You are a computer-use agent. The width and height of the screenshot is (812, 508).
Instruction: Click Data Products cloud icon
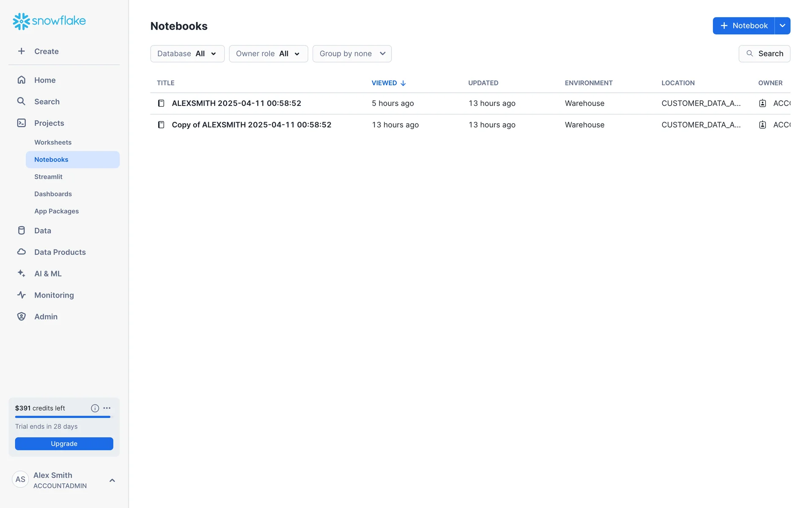(21, 252)
